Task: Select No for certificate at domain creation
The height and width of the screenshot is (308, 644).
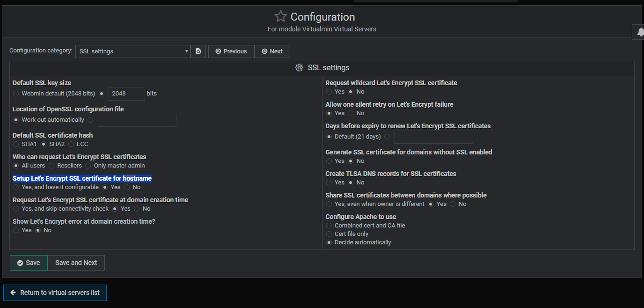Action: 137,209
